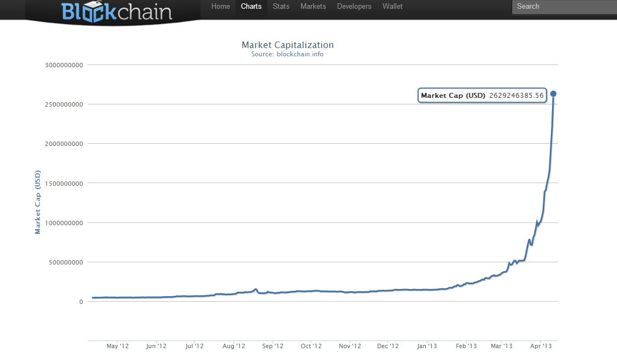This screenshot has width=617, height=364.
Task: Navigate to Developers page
Action: (354, 7)
